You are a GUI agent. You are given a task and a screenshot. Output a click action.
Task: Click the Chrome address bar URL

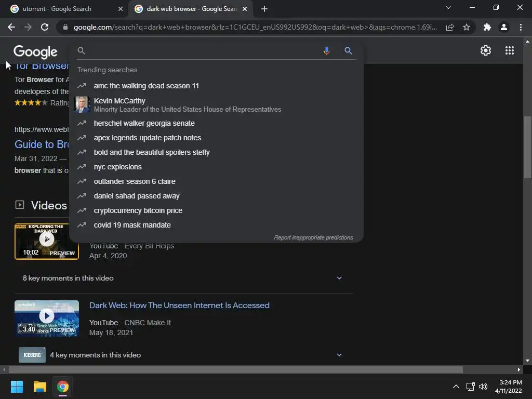click(255, 27)
